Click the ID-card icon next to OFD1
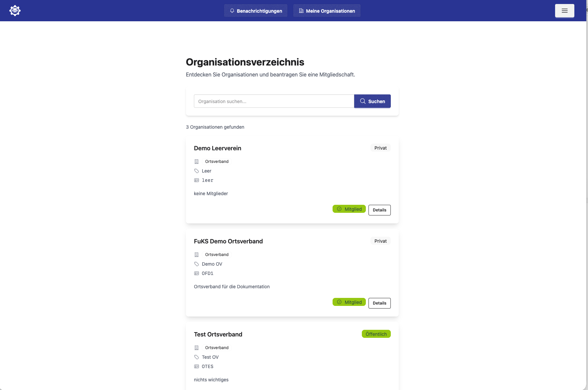This screenshot has width=588, height=390. [x=197, y=273]
